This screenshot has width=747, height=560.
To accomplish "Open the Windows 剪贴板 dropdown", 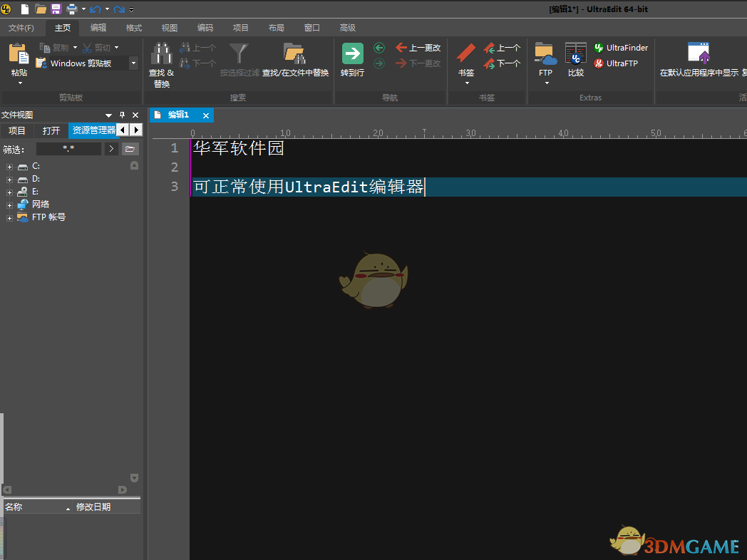I will coord(133,63).
